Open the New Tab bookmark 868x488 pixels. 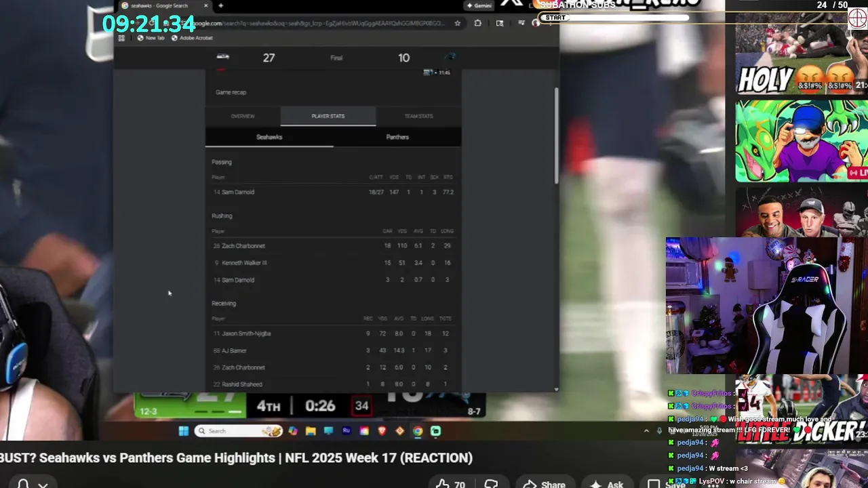coord(151,38)
